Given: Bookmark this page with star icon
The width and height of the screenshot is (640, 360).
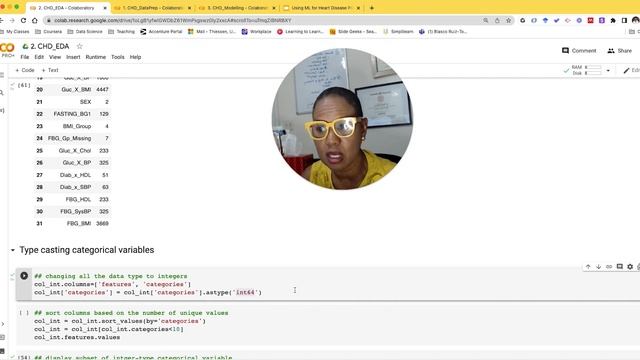Looking at the screenshot, I should click(509, 20).
